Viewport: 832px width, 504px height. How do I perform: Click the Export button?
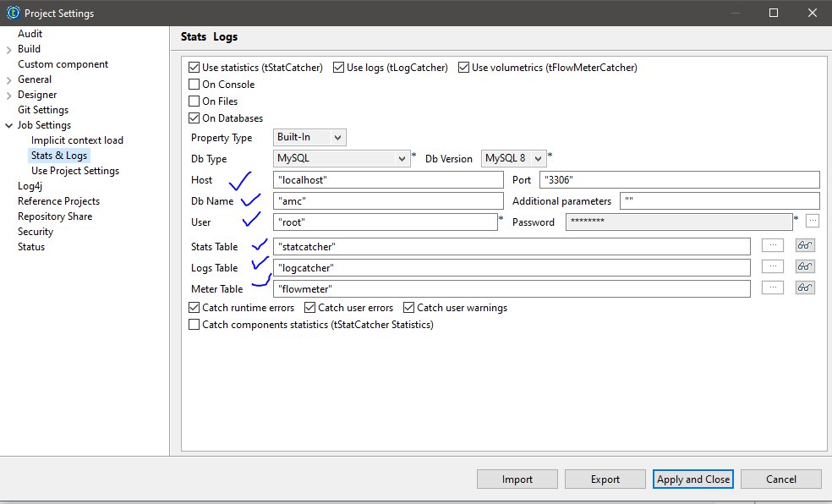[605, 479]
